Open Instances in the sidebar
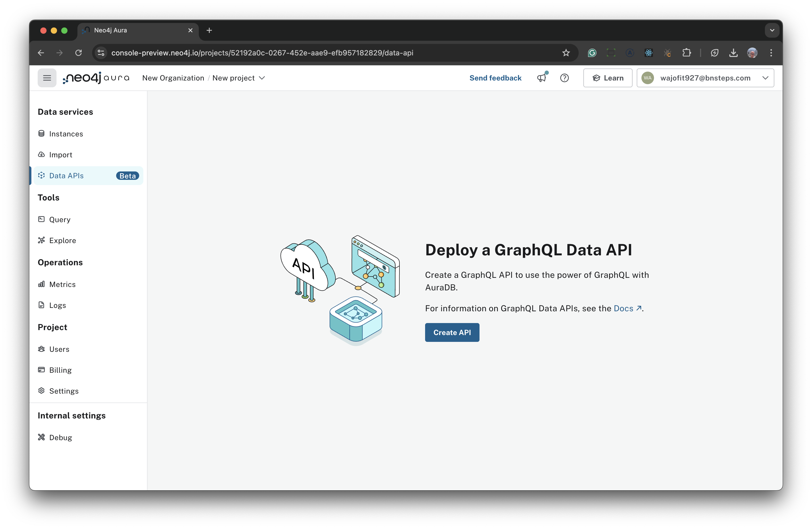 click(x=88, y=134)
